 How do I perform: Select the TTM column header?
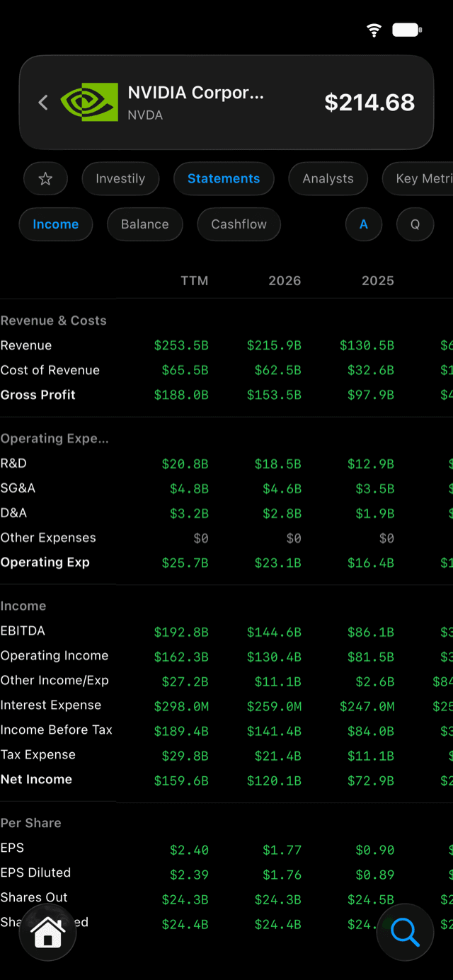pyautogui.click(x=195, y=281)
